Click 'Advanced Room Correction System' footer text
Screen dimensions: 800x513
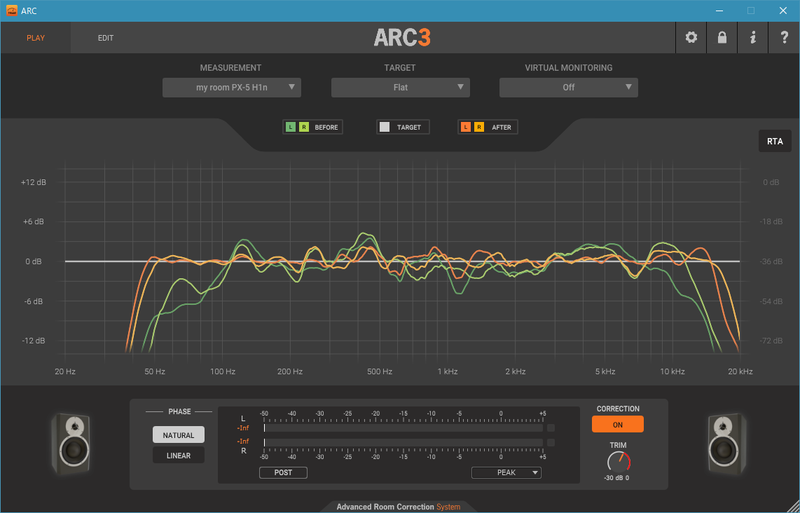(398, 507)
